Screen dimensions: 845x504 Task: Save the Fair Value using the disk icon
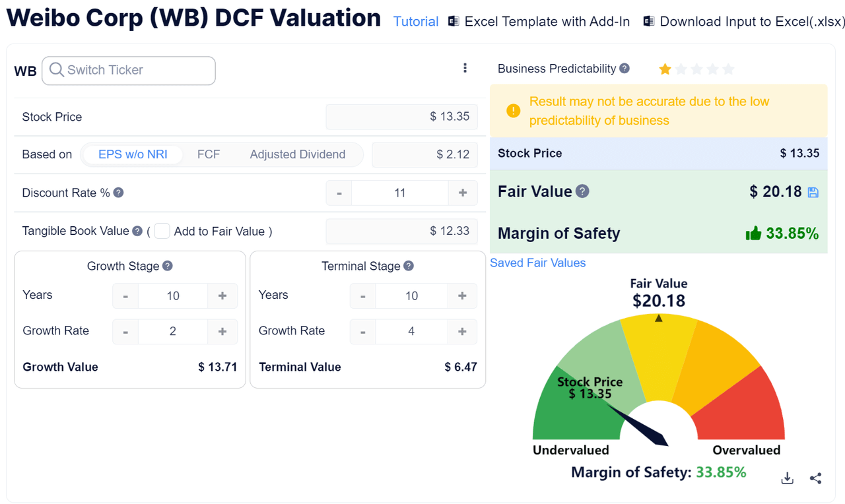[x=813, y=191]
